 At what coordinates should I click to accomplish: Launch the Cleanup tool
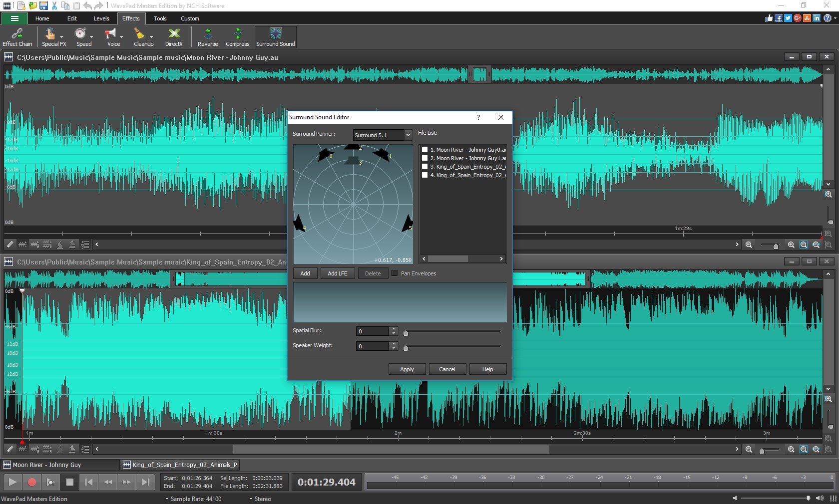[x=142, y=36]
